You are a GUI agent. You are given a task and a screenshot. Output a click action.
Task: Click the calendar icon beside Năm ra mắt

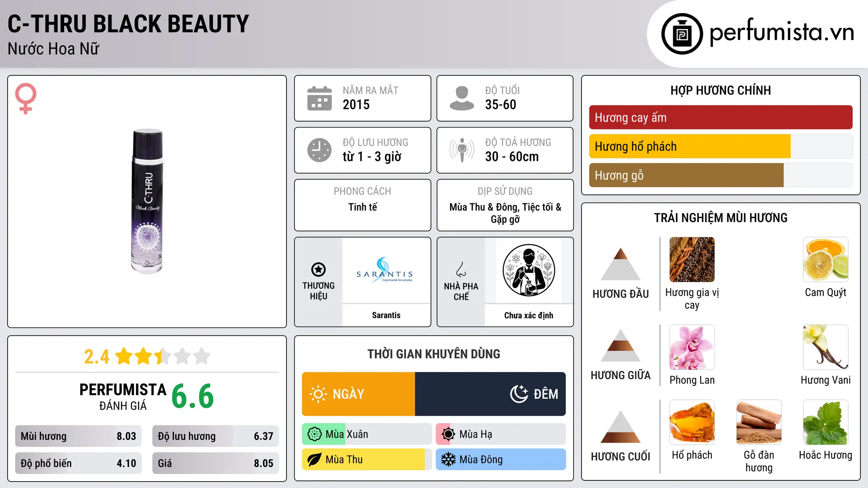click(320, 98)
